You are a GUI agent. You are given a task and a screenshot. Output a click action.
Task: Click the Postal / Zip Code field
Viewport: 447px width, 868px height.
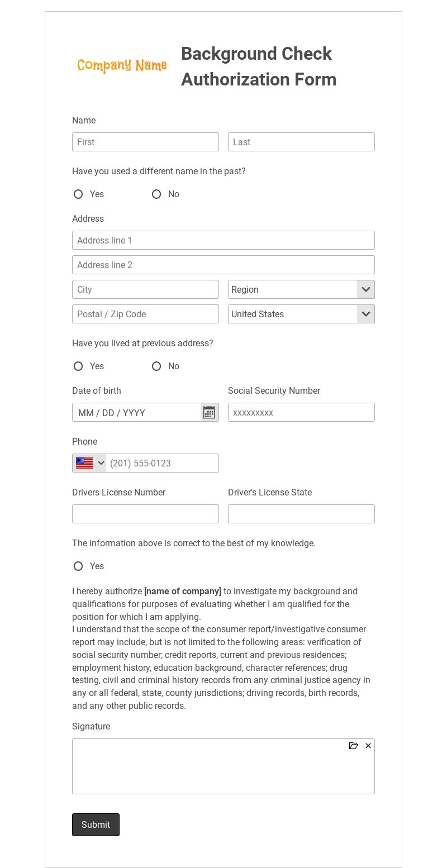click(145, 314)
